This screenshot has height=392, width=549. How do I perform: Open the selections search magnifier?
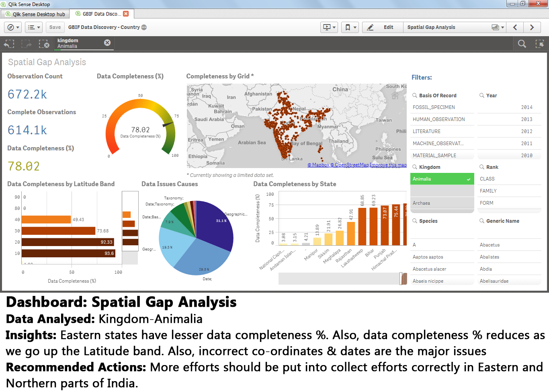click(x=522, y=44)
